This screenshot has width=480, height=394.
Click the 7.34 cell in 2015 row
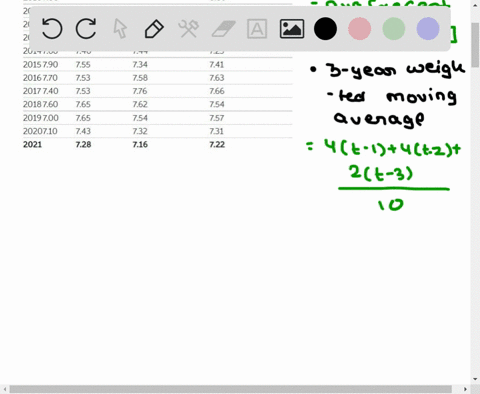(140, 64)
